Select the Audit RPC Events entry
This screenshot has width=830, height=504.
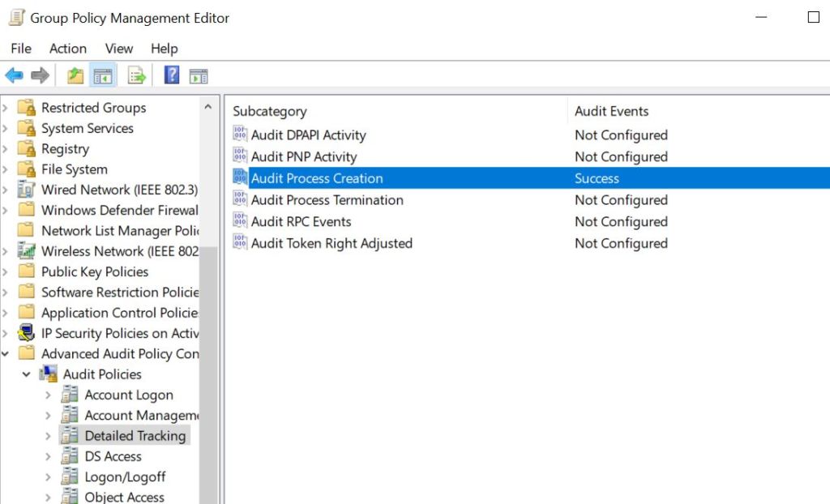coord(301,222)
